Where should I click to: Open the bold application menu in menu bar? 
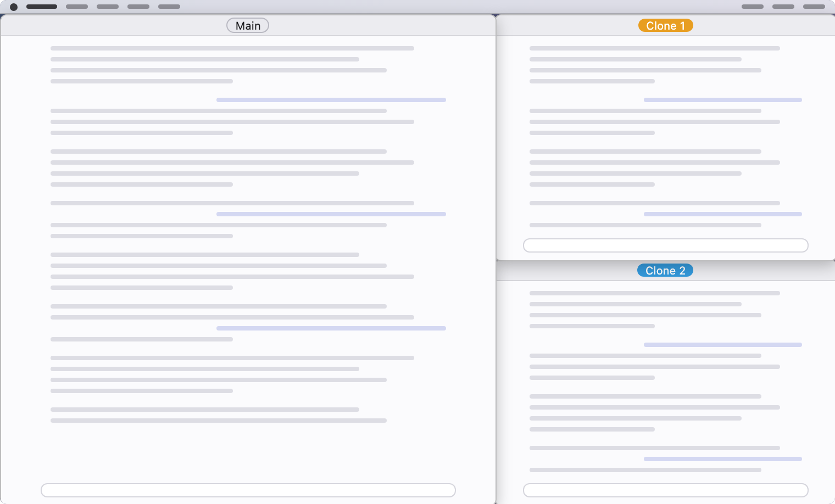42,7
